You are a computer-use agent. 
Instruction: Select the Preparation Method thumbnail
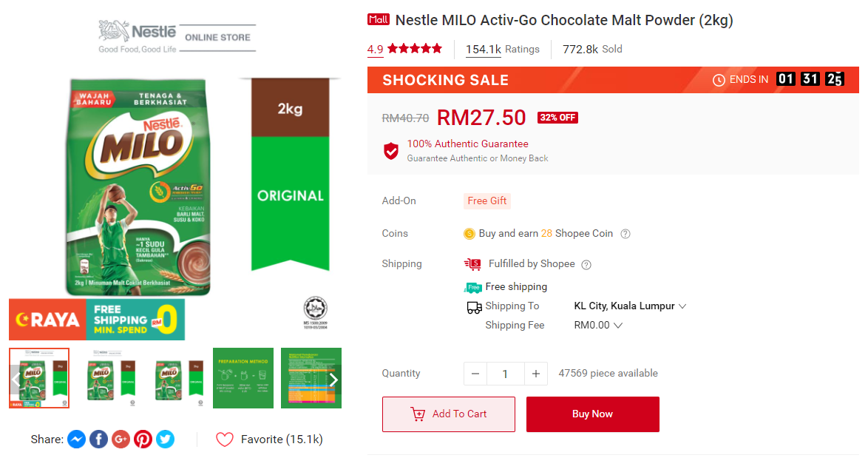[243, 378]
